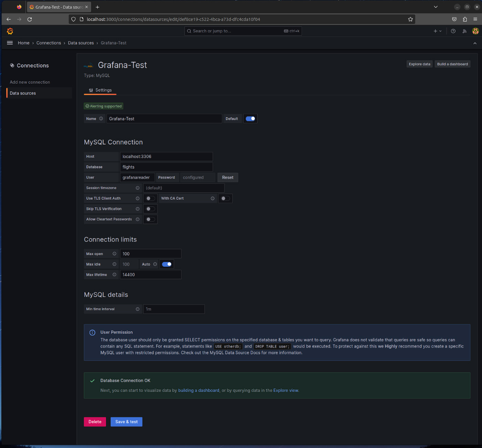Disable the Default data source toggle
This screenshot has width=482, height=448.
pyautogui.click(x=250, y=118)
